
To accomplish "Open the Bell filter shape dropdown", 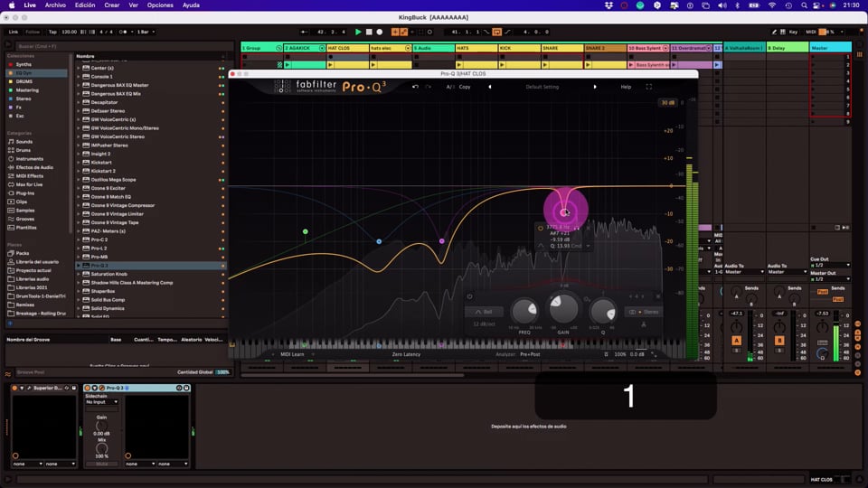I will click(x=484, y=312).
